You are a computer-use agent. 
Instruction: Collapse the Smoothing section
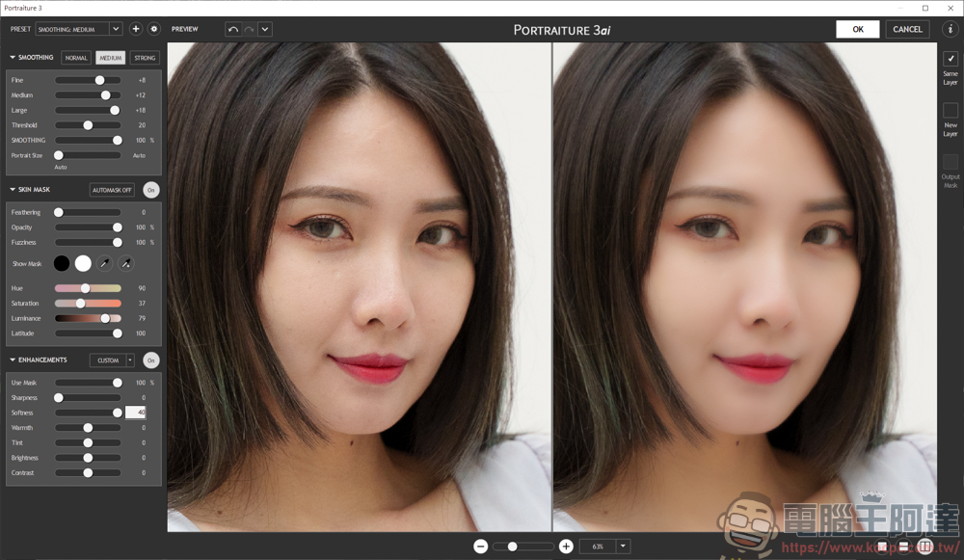[x=13, y=58]
